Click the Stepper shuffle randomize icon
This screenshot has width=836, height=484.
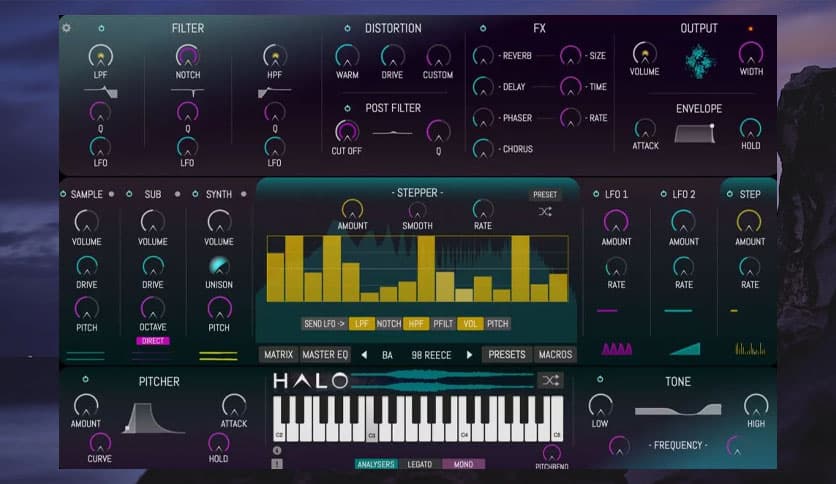pyautogui.click(x=545, y=212)
